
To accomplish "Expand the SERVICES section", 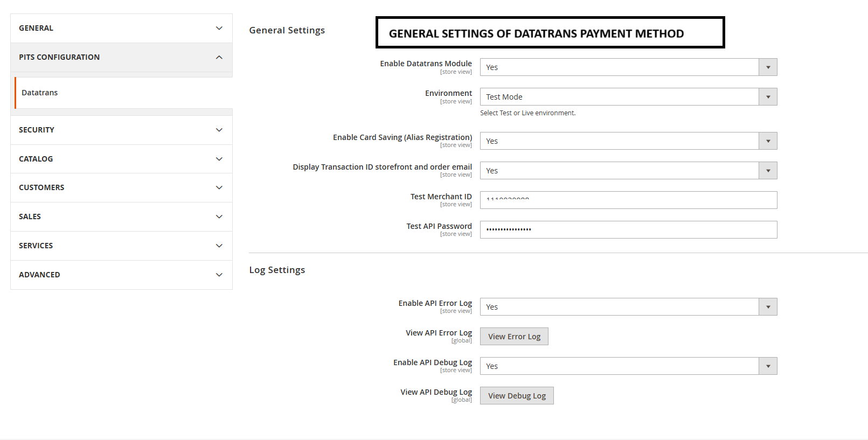I will (121, 246).
